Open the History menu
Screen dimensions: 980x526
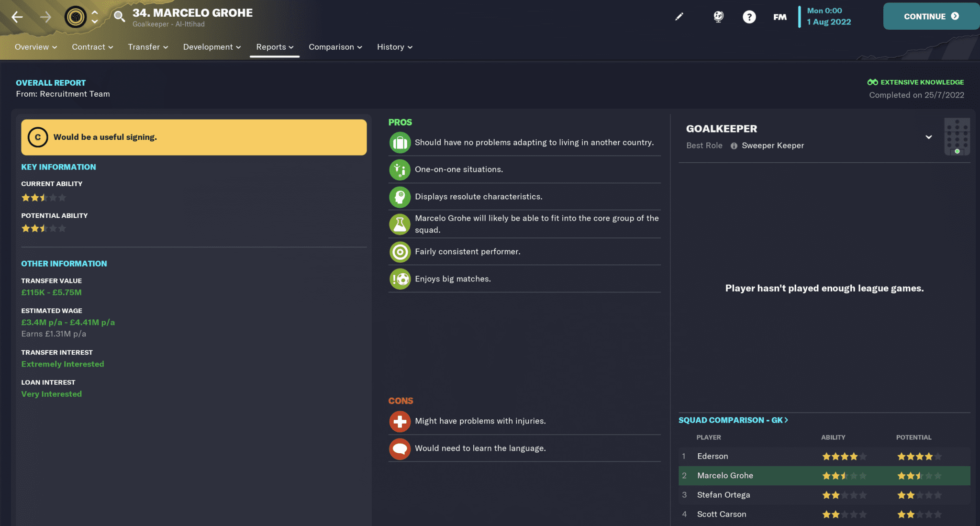pyautogui.click(x=390, y=47)
